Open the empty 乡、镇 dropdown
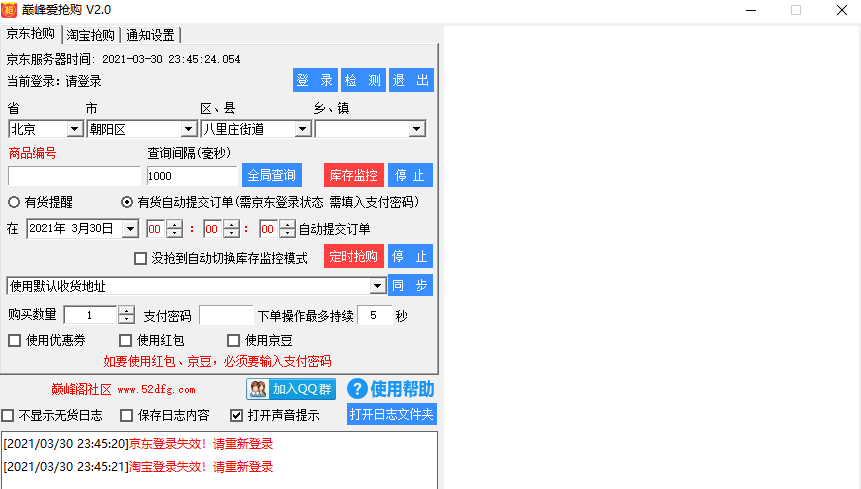 pos(417,129)
